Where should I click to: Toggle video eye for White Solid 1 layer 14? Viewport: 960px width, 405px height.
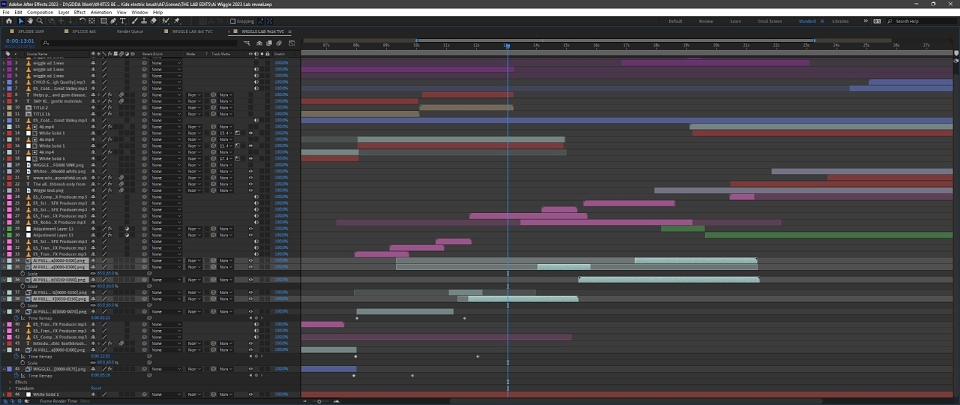250,133
